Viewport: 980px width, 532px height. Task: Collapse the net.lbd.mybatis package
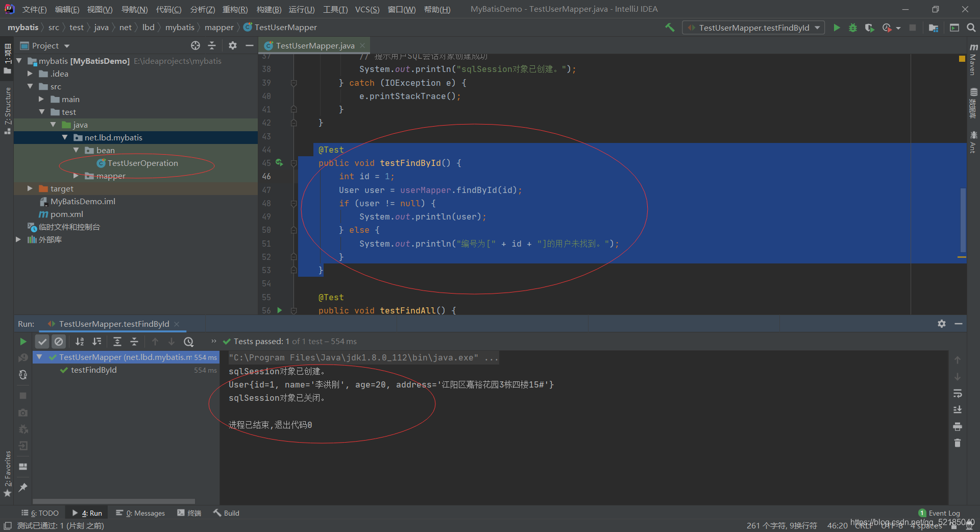click(65, 137)
